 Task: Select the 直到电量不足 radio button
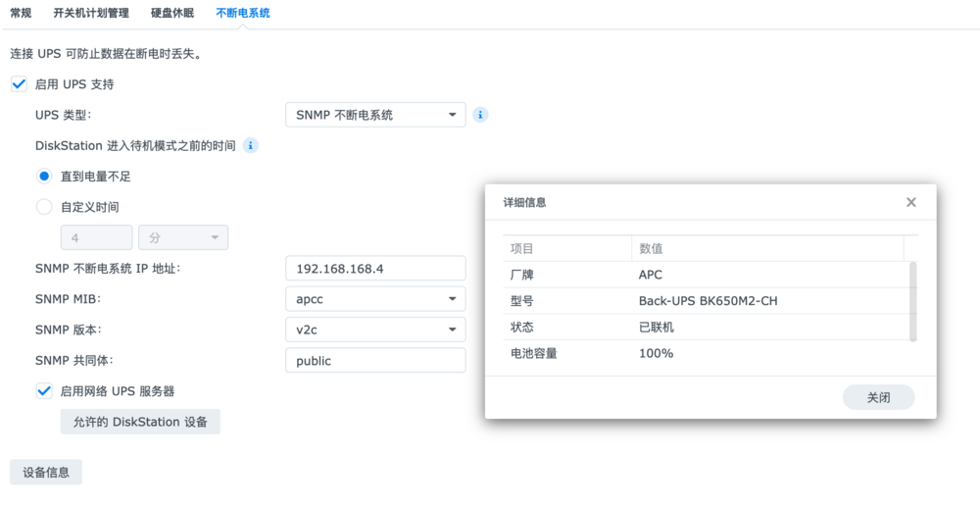click(44, 177)
